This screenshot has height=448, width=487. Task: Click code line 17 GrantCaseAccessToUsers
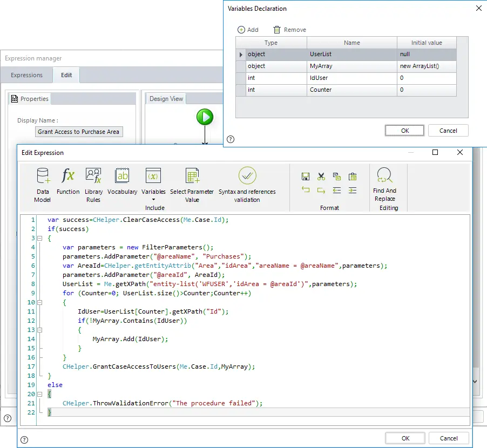[159, 366]
